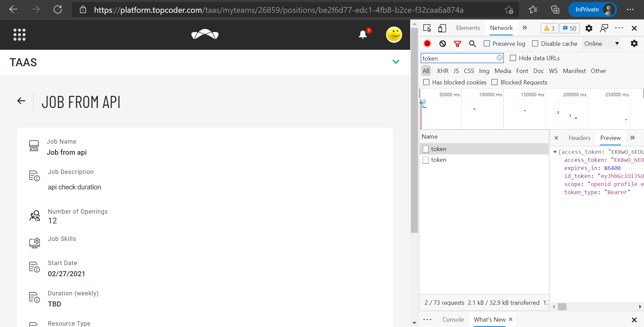Open Network settings gear in the toolbar
The image size is (644, 327).
point(634,43)
